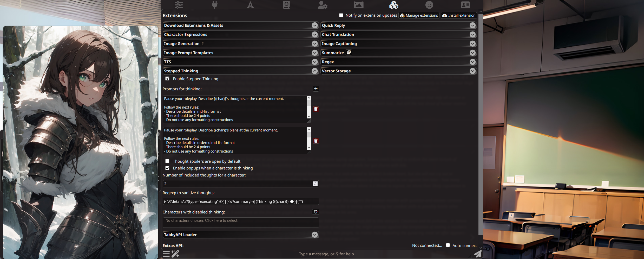Check Thought spoilers are open by default

coord(167,161)
